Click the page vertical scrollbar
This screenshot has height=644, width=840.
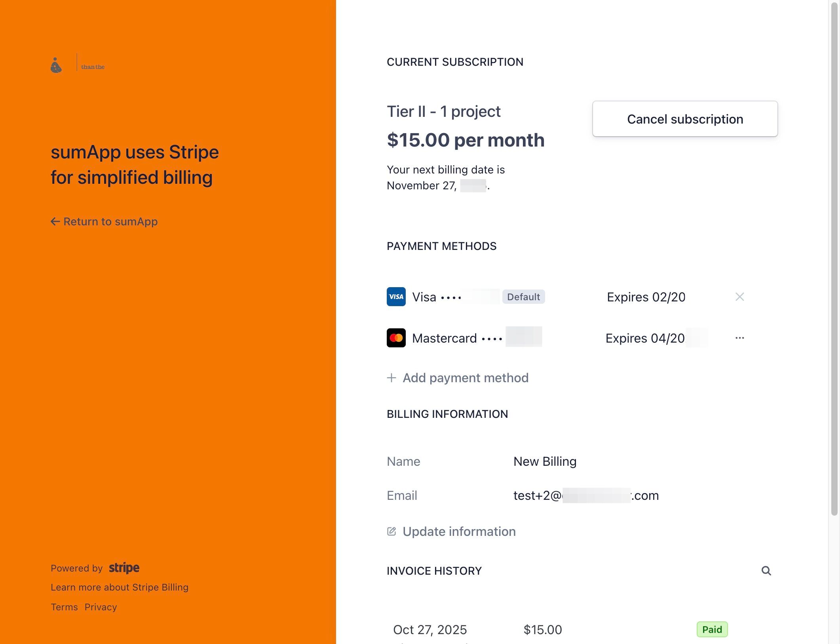(834, 257)
